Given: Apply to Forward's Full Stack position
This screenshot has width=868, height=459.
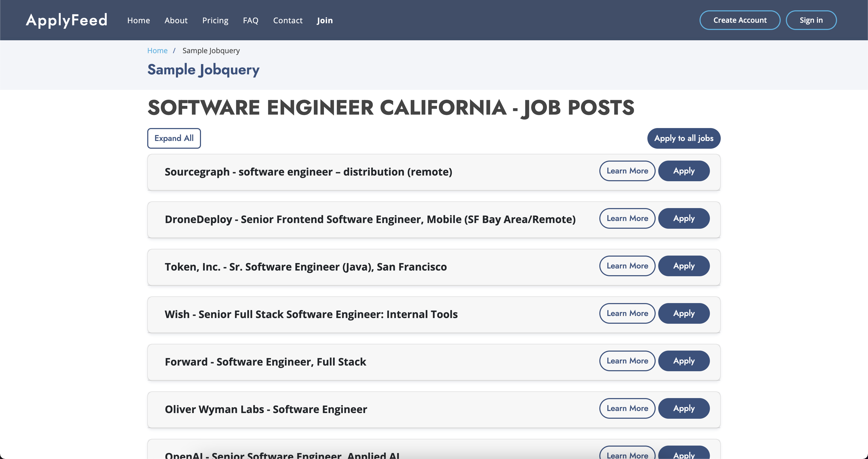Looking at the screenshot, I should 684,361.
